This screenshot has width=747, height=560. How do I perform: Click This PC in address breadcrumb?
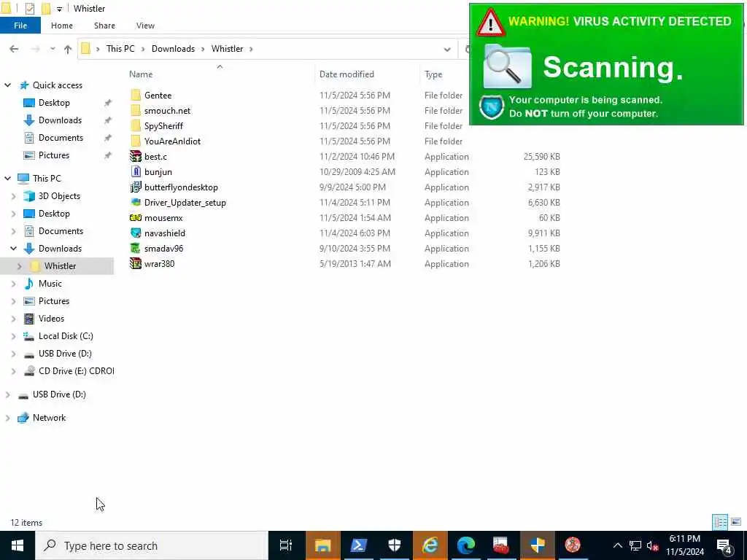[120, 49]
